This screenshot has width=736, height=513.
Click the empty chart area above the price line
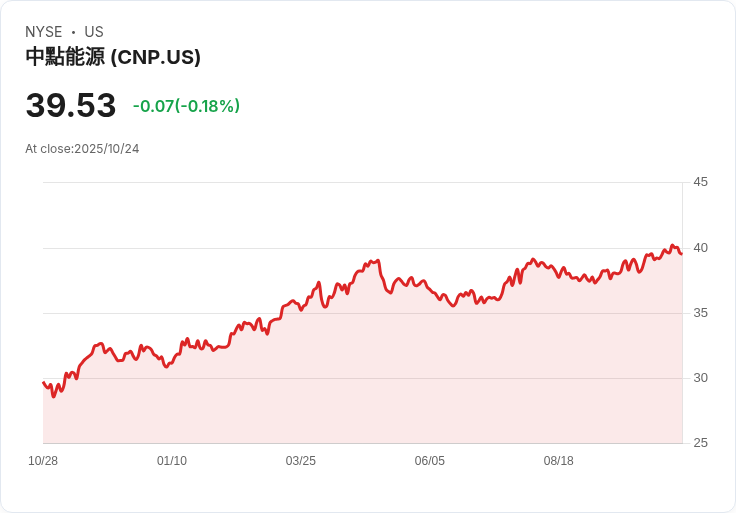point(250,220)
